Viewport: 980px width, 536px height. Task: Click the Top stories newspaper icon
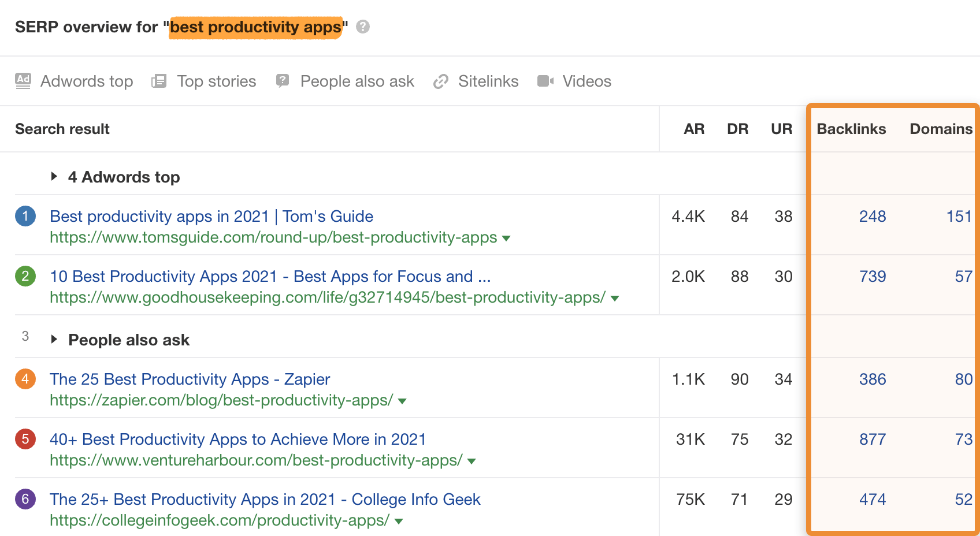[x=159, y=81]
